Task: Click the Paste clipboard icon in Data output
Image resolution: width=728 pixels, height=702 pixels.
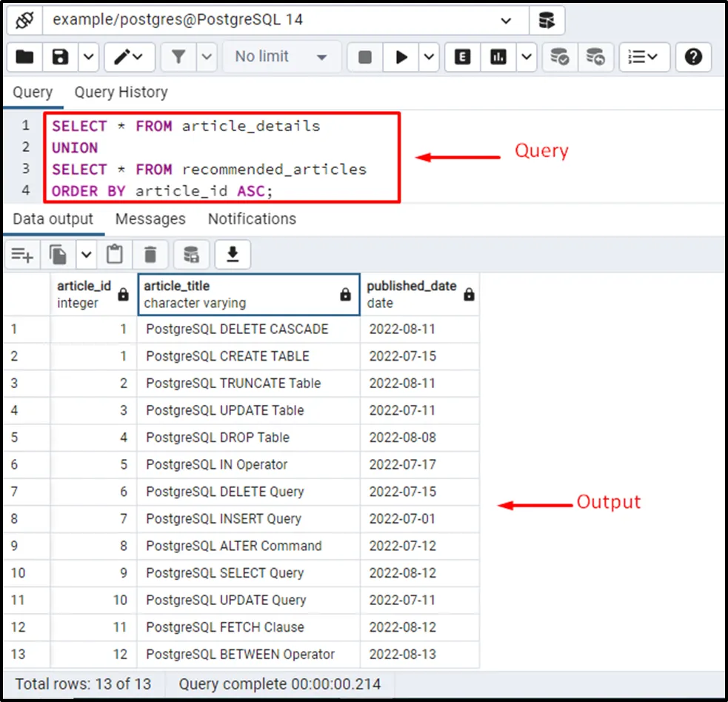Action: pyautogui.click(x=115, y=255)
